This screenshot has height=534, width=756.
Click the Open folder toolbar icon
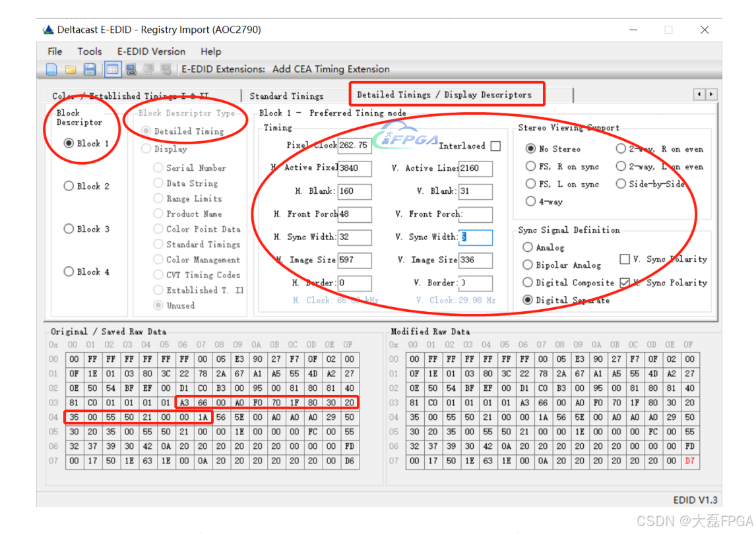tap(71, 69)
